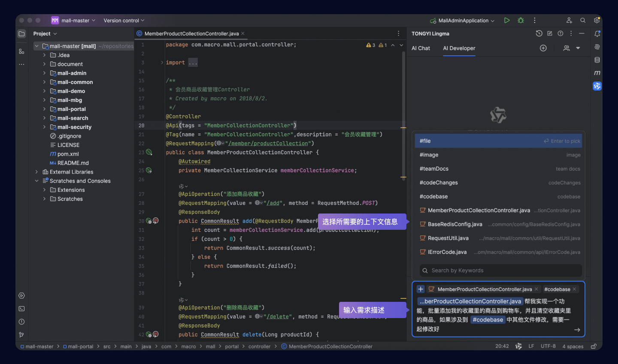Image resolution: width=618 pixels, height=364 pixels.
Task: Pick BaseRedisConfig.java from context list
Action: (498, 224)
